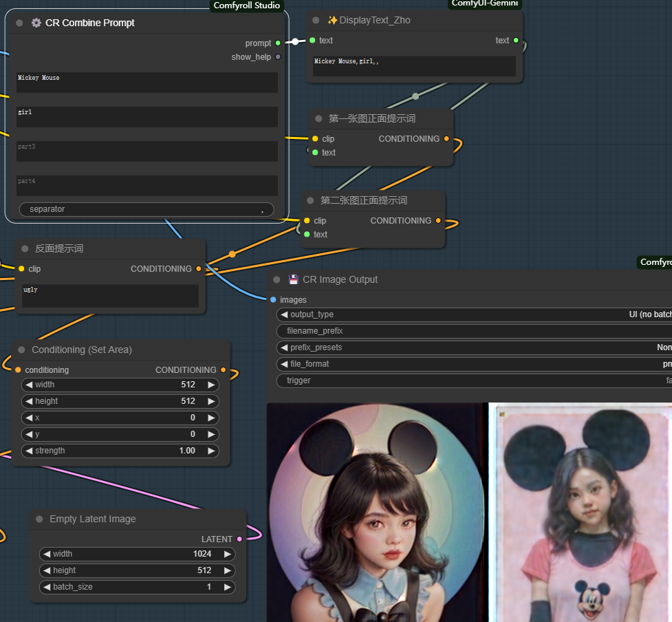The image size is (672, 622).
Task: Collapse the CR Combine Prompt node dot
Action: click(19, 23)
